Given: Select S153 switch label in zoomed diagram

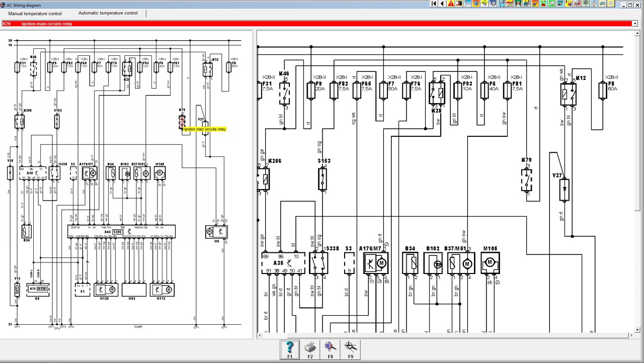Looking at the screenshot, I should pos(324,161).
